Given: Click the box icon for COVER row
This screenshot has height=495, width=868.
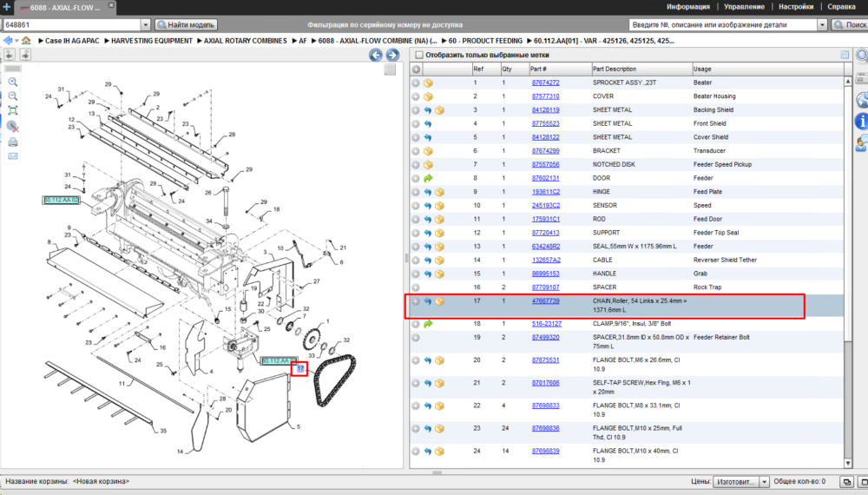Looking at the screenshot, I should click(428, 96).
